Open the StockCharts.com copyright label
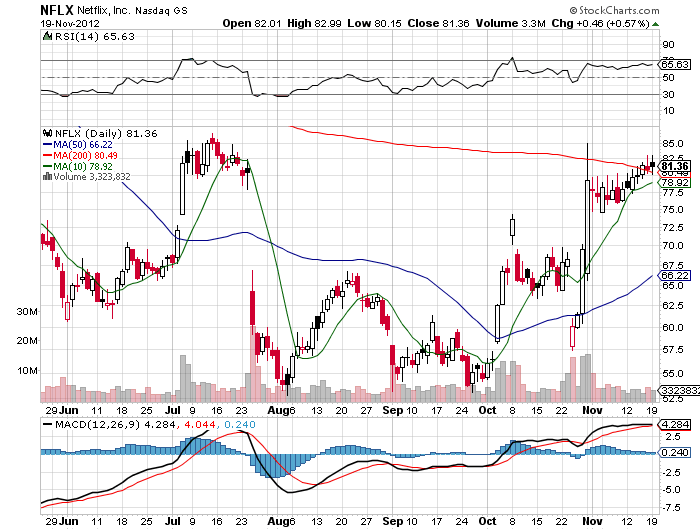 tap(614, 10)
